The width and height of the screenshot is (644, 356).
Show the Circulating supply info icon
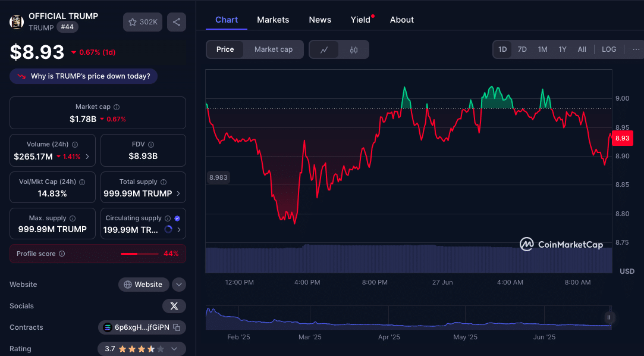(x=168, y=218)
